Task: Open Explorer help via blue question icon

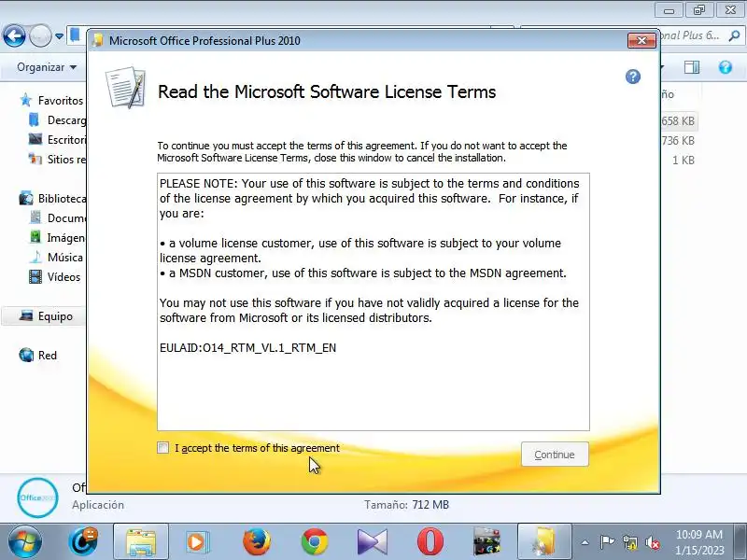Action: pos(726,67)
